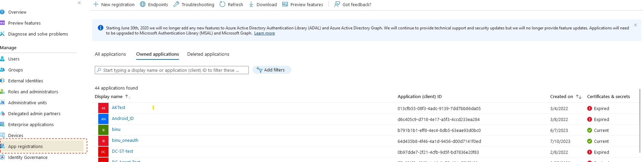Open Troubleshooting wrench icon

pyautogui.click(x=176, y=4)
